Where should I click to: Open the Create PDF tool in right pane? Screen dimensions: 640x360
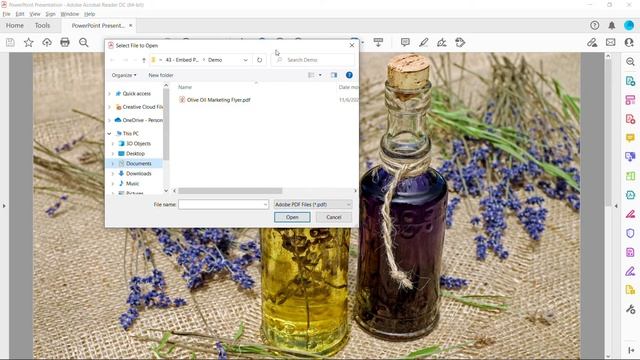point(630,119)
